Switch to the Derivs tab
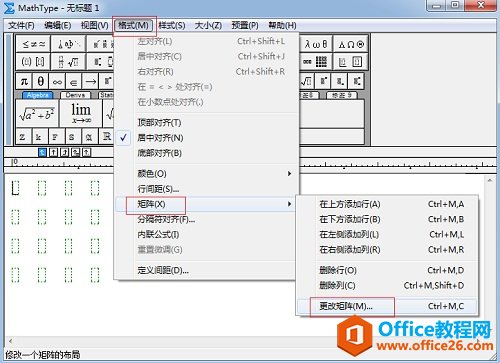Image resolution: width=500 pixels, height=363 pixels. click(x=75, y=95)
